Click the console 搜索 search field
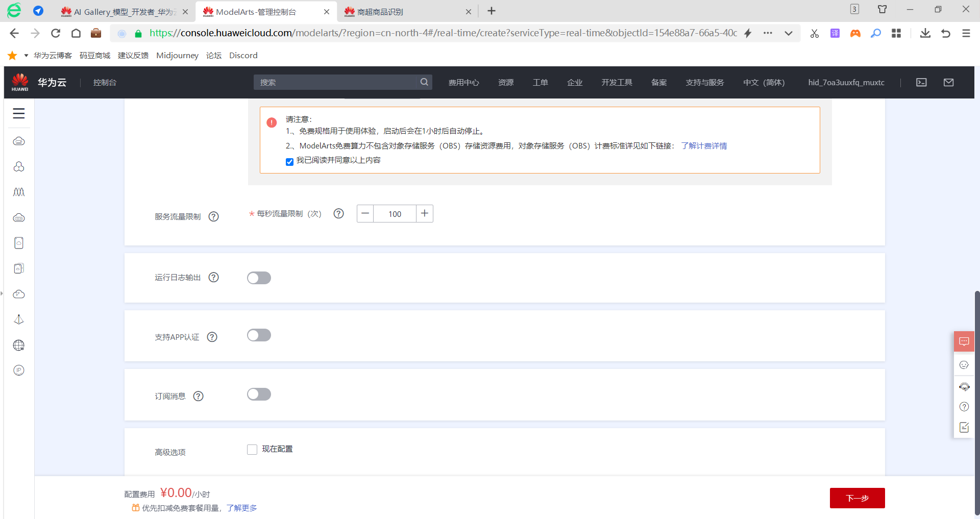980x519 pixels. pyautogui.click(x=337, y=82)
